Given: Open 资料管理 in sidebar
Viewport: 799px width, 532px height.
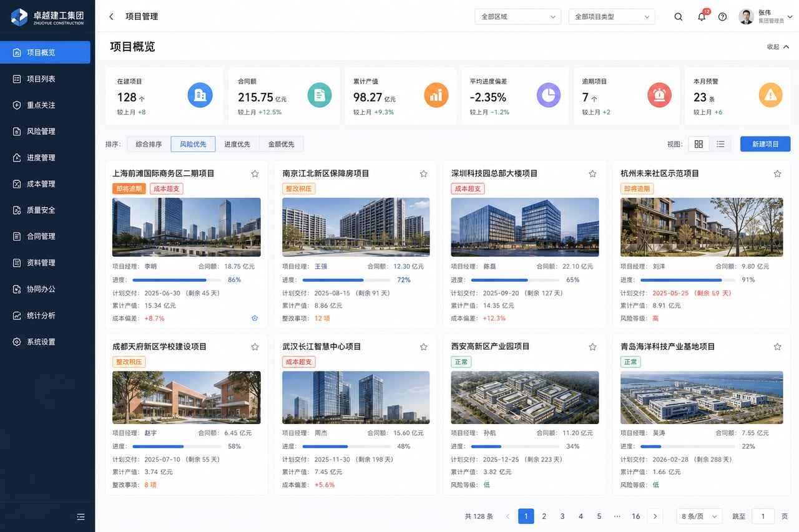Looking at the screenshot, I should (45, 263).
